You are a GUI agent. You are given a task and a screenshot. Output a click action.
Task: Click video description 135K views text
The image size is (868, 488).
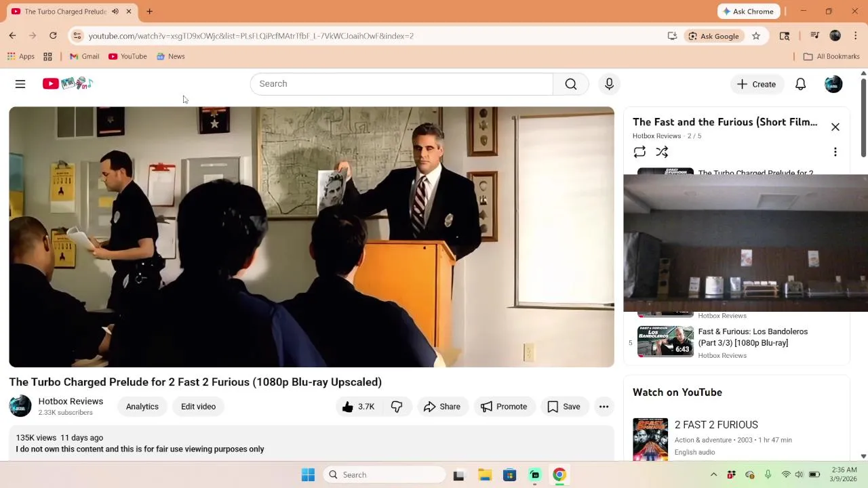pos(36,438)
